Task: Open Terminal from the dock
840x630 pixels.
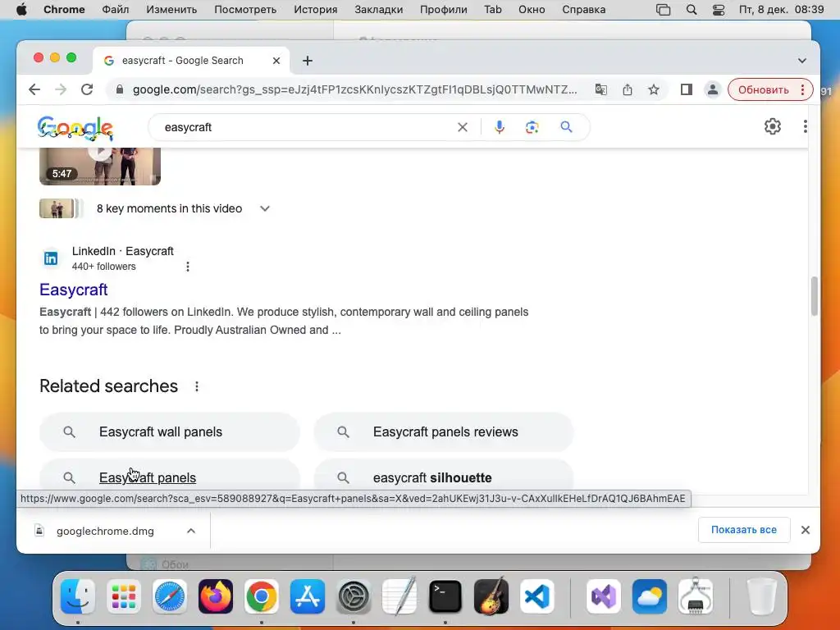Action: (x=445, y=596)
